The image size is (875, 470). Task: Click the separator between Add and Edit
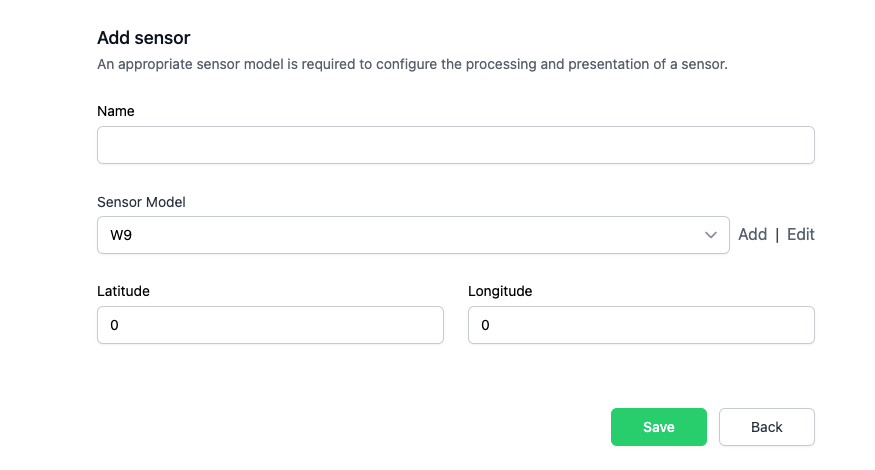pyautogui.click(x=777, y=234)
